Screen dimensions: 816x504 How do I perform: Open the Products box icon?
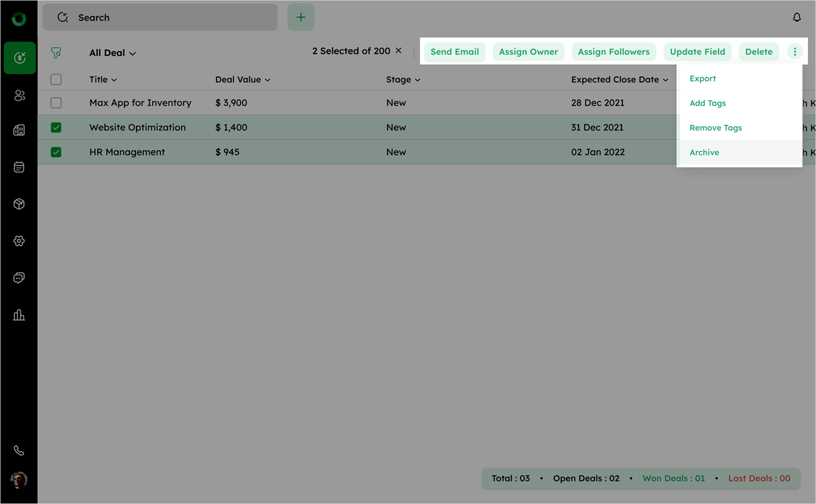coord(19,204)
